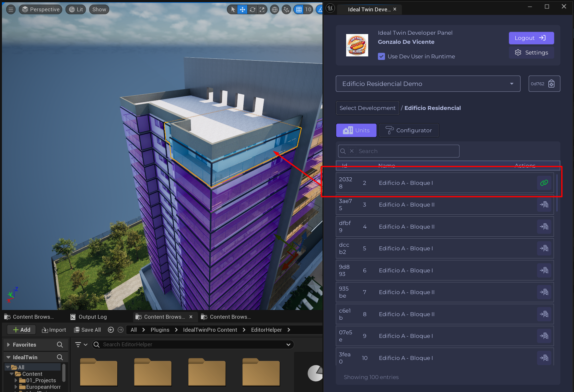Screen dimensions: 574x392
Task: Select the Translate (move) tool in viewport
Action: (x=242, y=10)
